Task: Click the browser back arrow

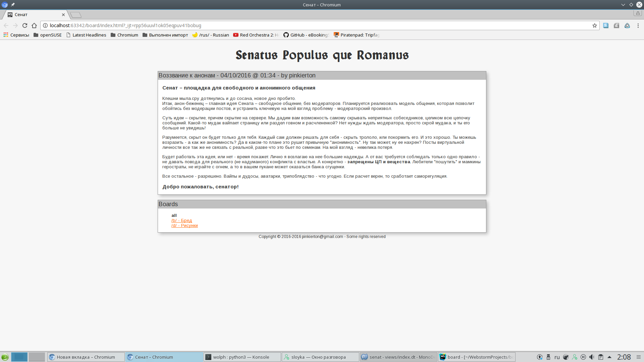Action: [6, 25]
